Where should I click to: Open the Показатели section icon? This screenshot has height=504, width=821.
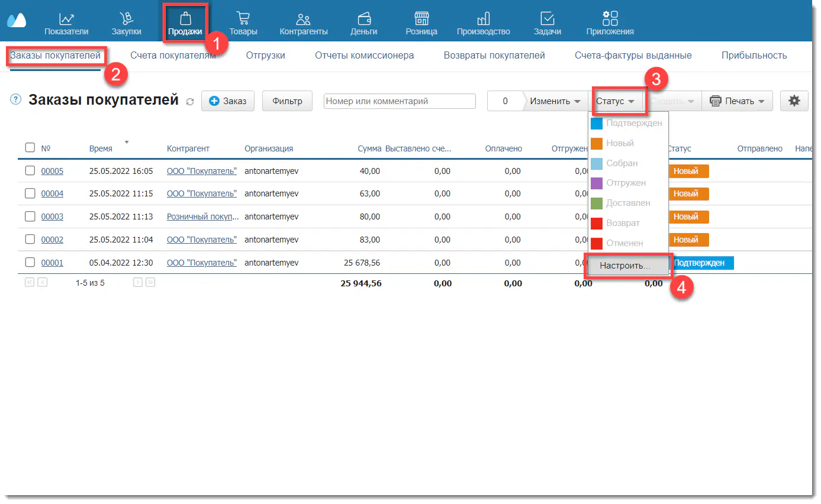tap(66, 19)
